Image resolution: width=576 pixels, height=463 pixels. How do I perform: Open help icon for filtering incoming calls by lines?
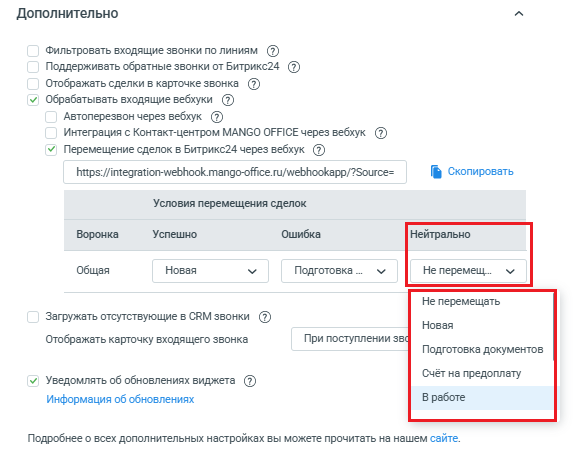click(x=273, y=51)
